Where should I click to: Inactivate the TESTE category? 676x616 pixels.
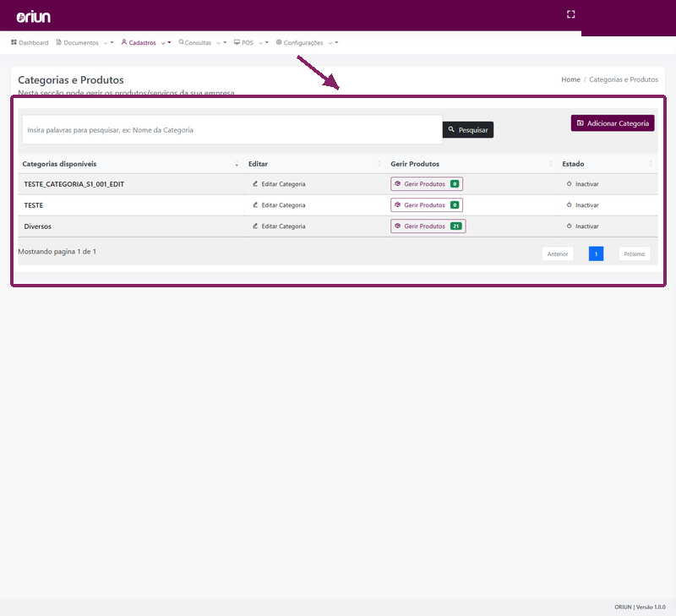[582, 205]
